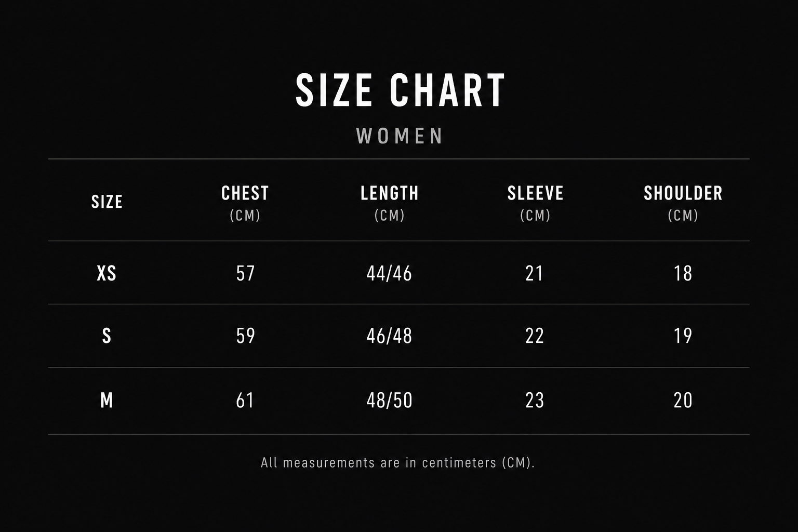Viewport: 798px width, 532px height.
Task: Select the SLEEVE (CM) column header
Action: click(x=535, y=203)
